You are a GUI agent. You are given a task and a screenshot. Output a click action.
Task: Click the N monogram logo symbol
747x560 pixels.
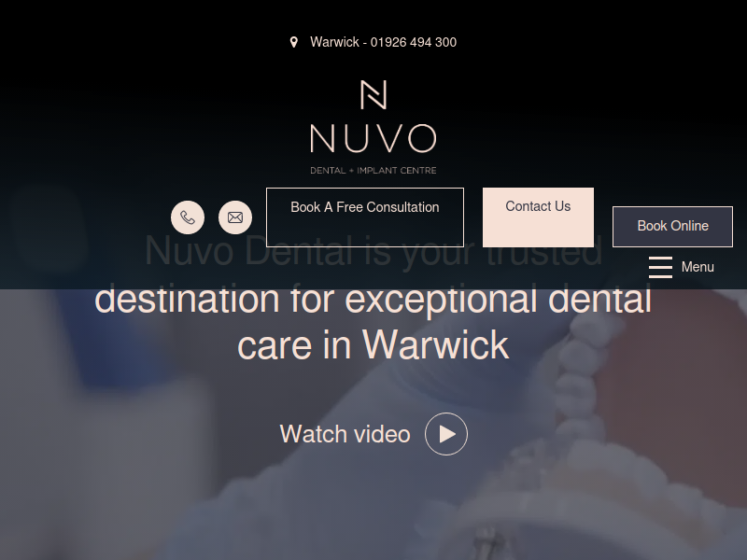point(373,95)
